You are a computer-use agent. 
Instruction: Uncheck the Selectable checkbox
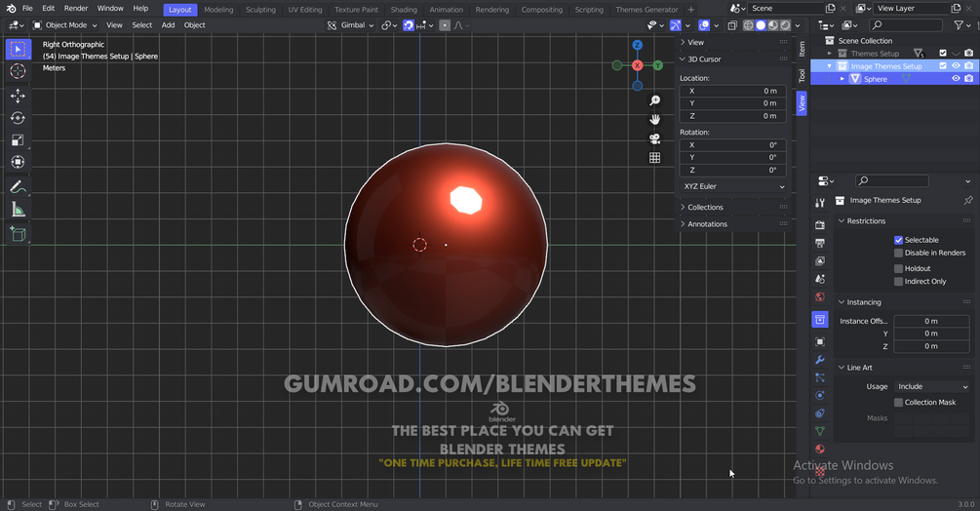pos(898,240)
